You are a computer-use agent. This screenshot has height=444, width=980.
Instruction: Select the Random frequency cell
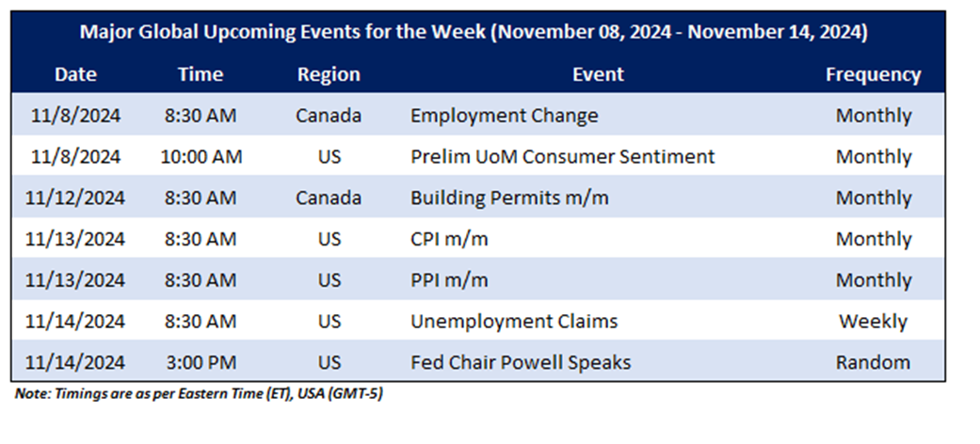873,362
